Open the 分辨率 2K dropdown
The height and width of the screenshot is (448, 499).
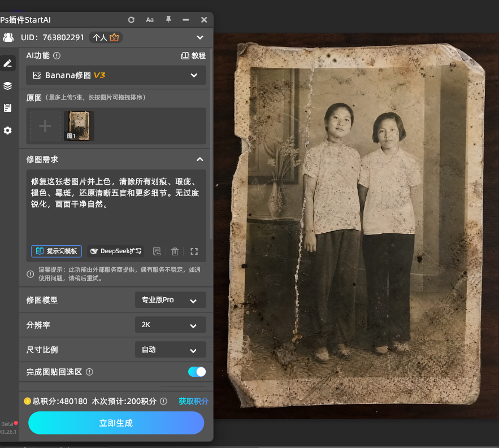tap(170, 325)
